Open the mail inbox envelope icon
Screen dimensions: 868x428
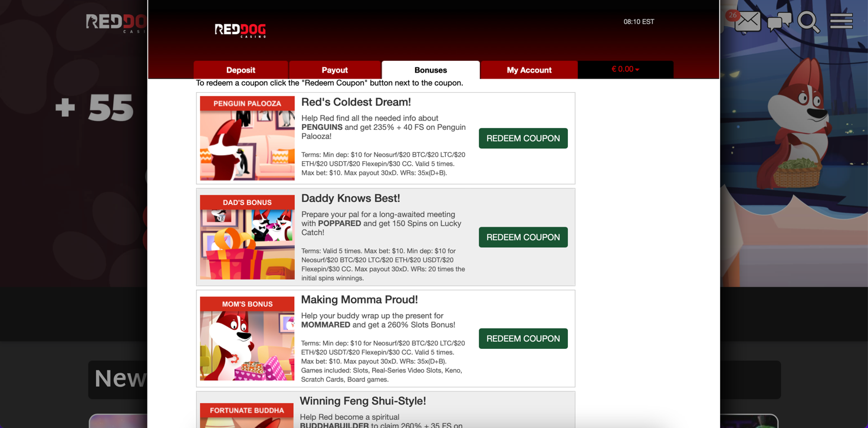pos(748,22)
